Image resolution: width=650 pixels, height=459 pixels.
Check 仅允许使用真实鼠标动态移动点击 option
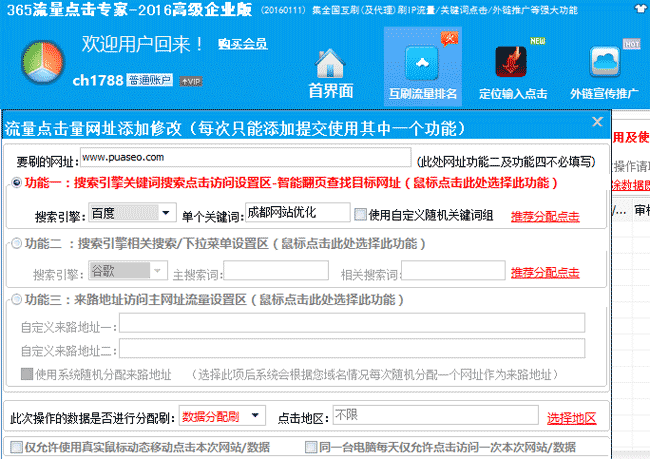coord(14,446)
